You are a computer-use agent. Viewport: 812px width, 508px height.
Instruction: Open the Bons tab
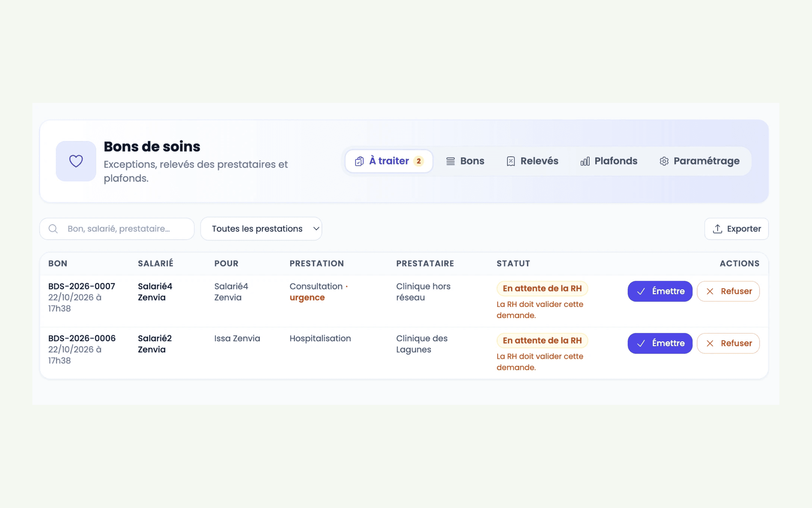[x=465, y=161]
